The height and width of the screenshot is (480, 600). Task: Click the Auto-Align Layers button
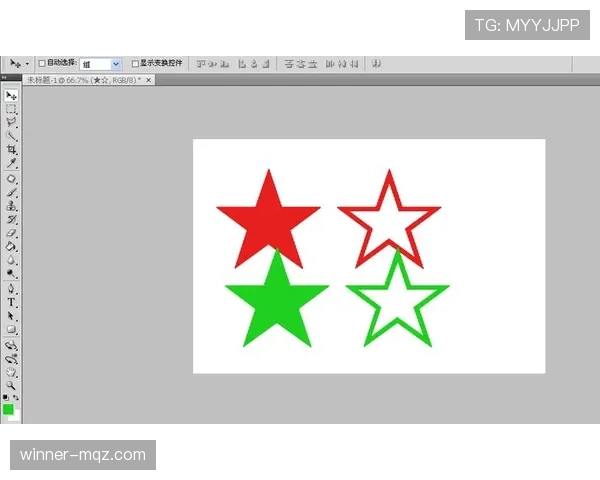(x=377, y=64)
